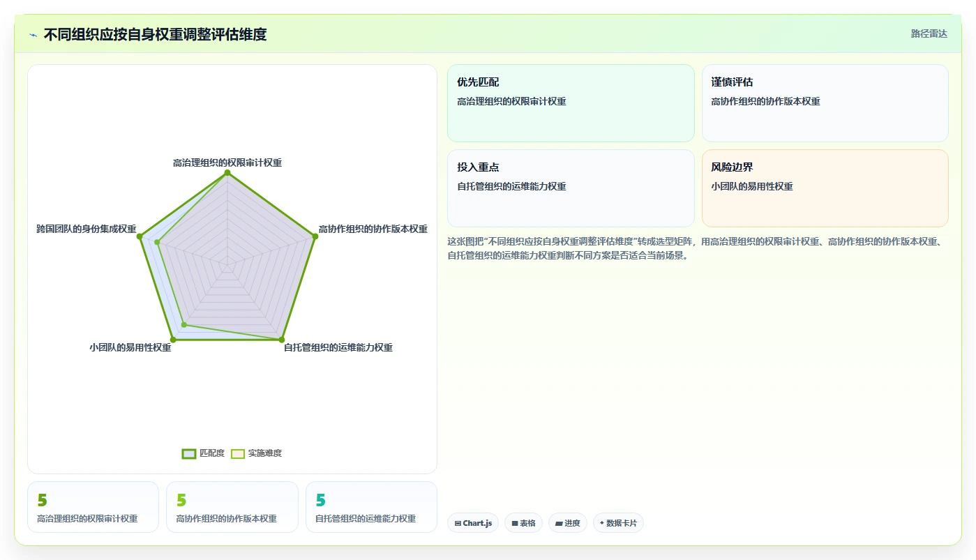Click stat card 5 高治理组织的权限审计权重
976x560 pixels.
tap(93, 507)
